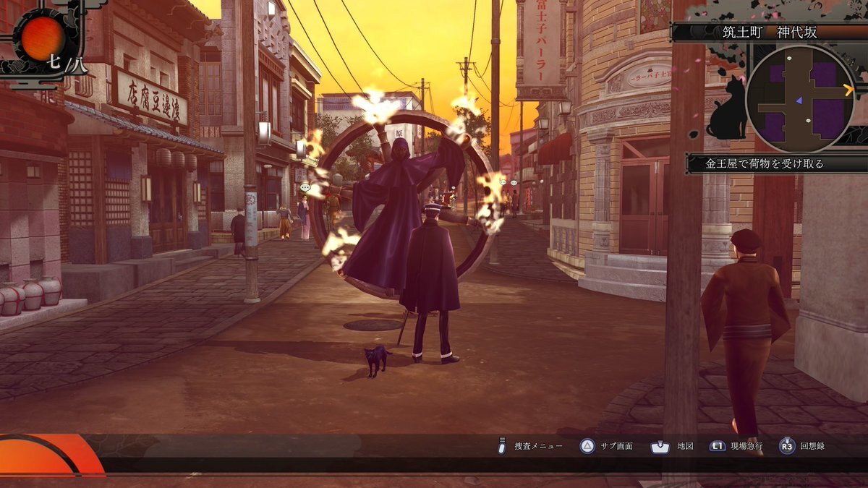Open the 地図 map
Viewport: 868px width, 488px height.
coord(685,446)
